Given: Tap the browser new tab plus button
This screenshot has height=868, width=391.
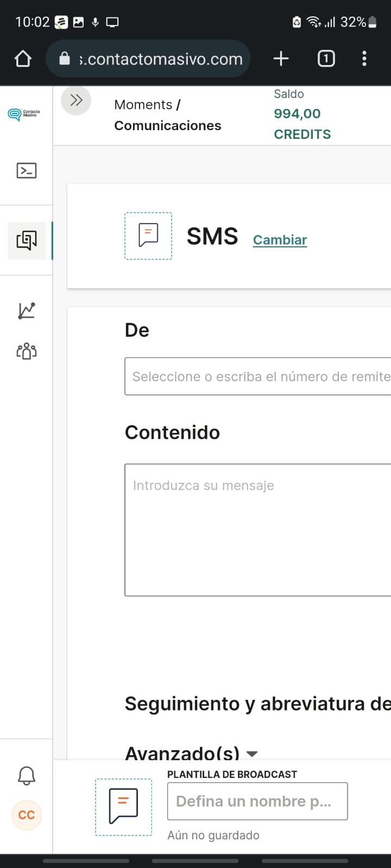Looking at the screenshot, I should (281, 59).
